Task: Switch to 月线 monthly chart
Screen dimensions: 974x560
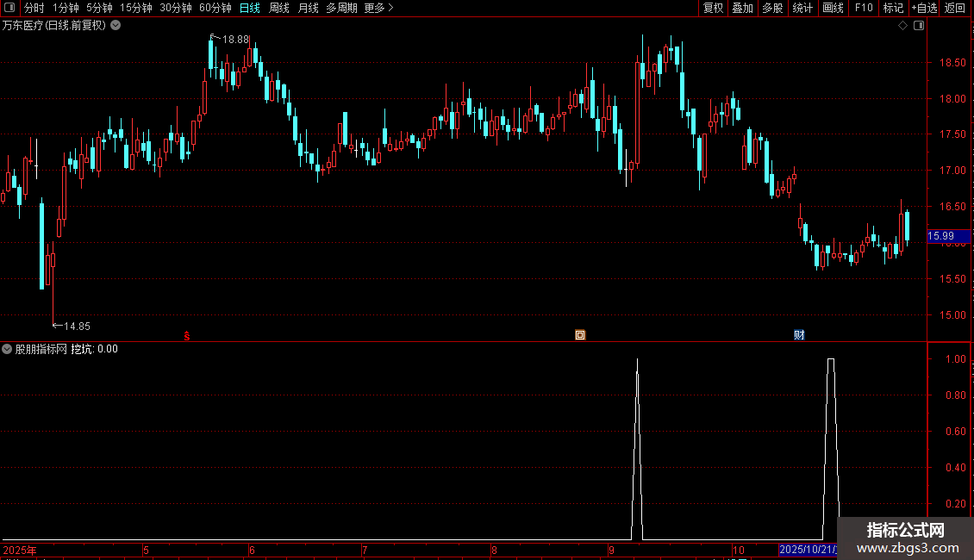Action: 308,8
